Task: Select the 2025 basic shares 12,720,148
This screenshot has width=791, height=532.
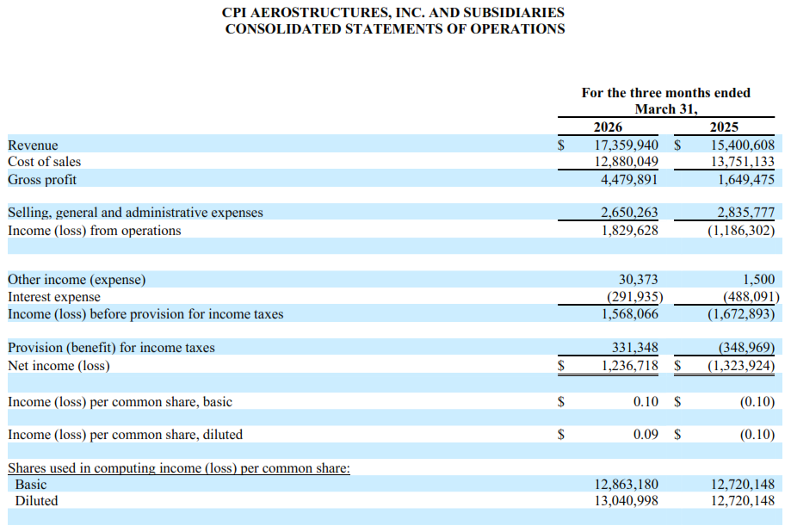Action: point(743,485)
